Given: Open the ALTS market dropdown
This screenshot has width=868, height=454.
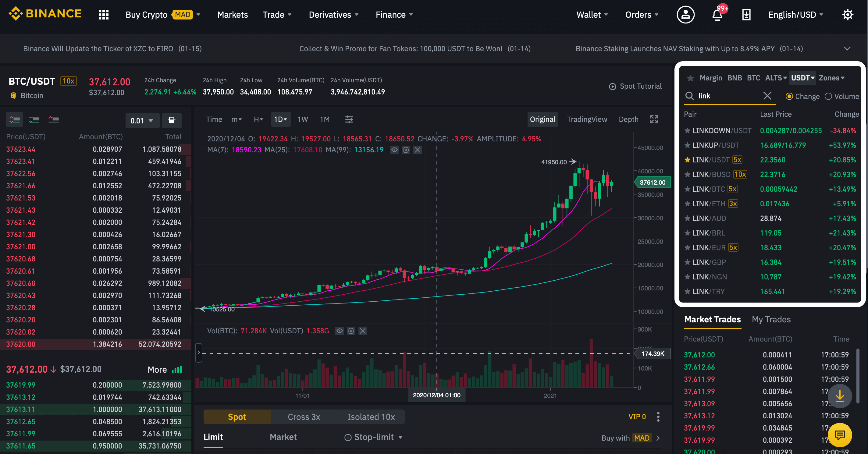Looking at the screenshot, I should click(x=776, y=78).
